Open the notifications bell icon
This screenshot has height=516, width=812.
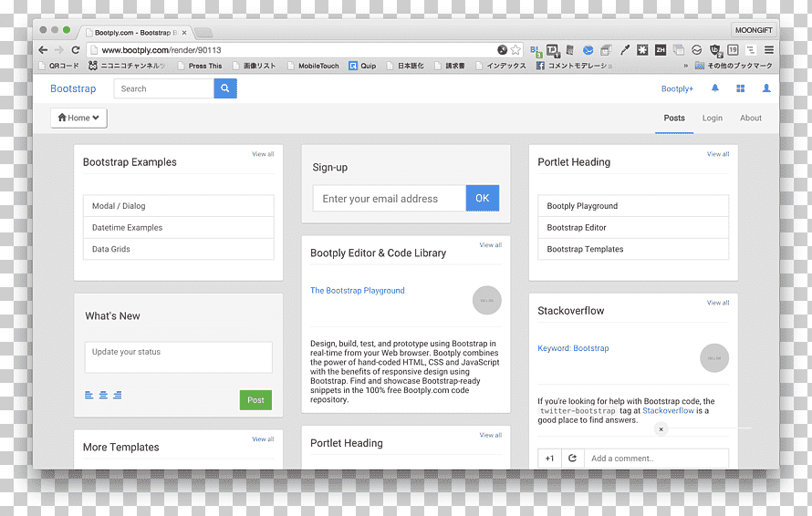click(x=714, y=88)
